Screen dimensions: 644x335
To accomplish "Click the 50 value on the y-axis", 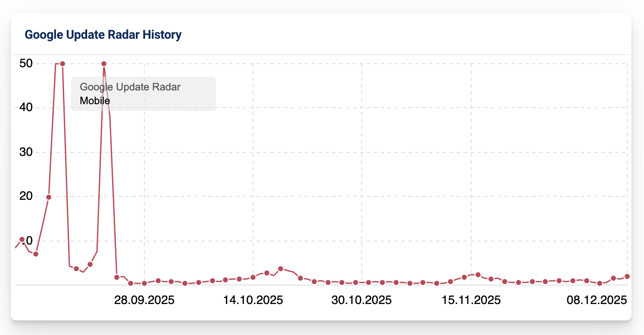I will coord(27,64).
